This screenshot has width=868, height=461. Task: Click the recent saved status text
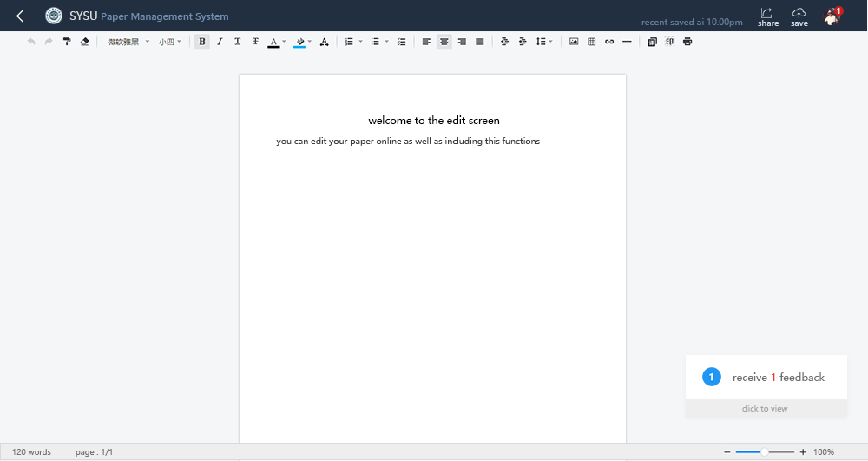click(x=692, y=22)
